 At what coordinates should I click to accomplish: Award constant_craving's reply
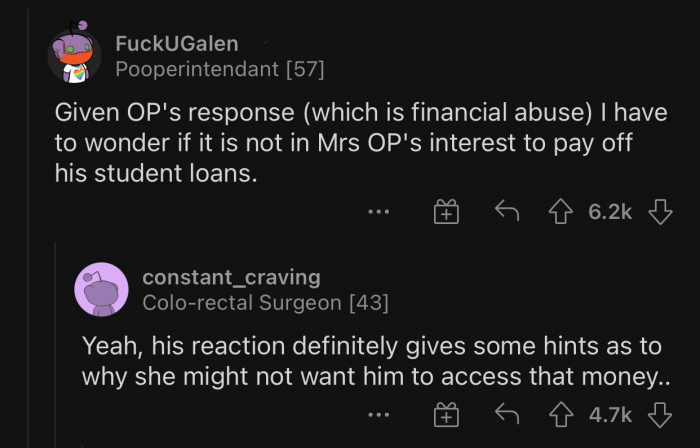coord(444,413)
